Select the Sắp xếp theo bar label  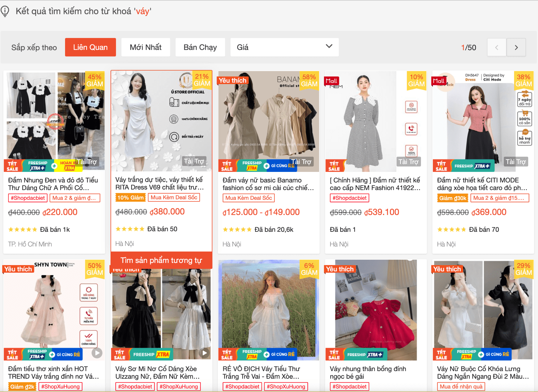[x=34, y=47]
